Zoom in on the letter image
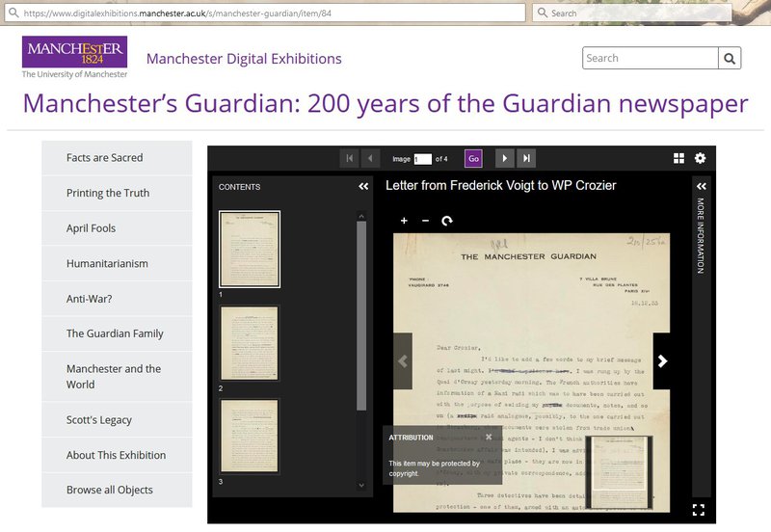 click(404, 221)
